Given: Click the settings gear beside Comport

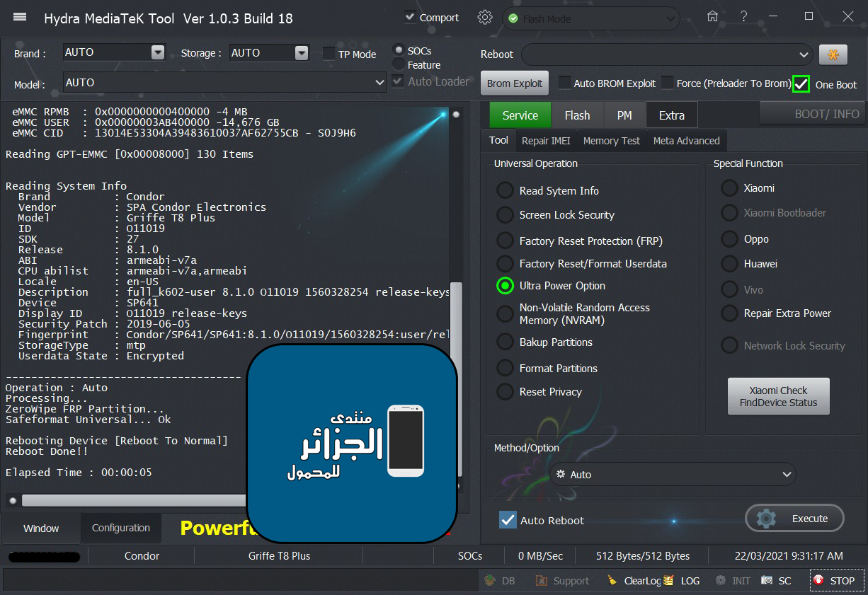Looking at the screenshot, I should 485,18.
